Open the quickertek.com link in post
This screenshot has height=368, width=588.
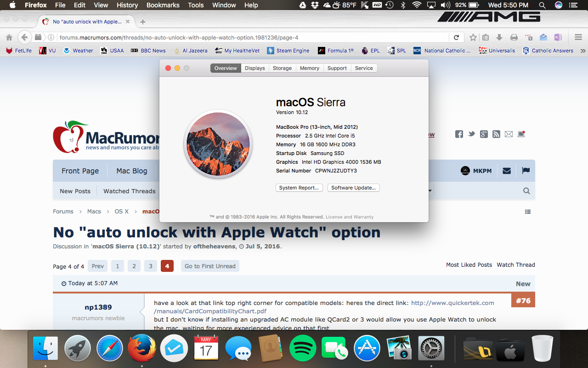point(452,303)
